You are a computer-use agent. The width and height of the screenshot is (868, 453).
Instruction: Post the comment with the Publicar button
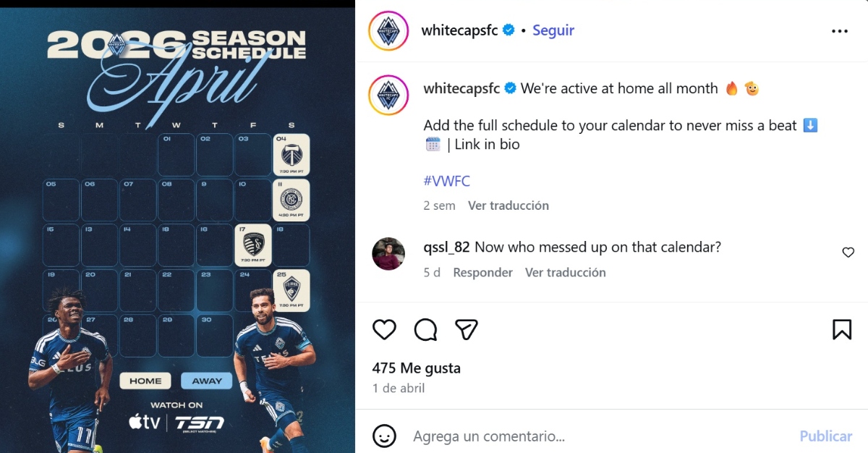click(x=825, y=436)
